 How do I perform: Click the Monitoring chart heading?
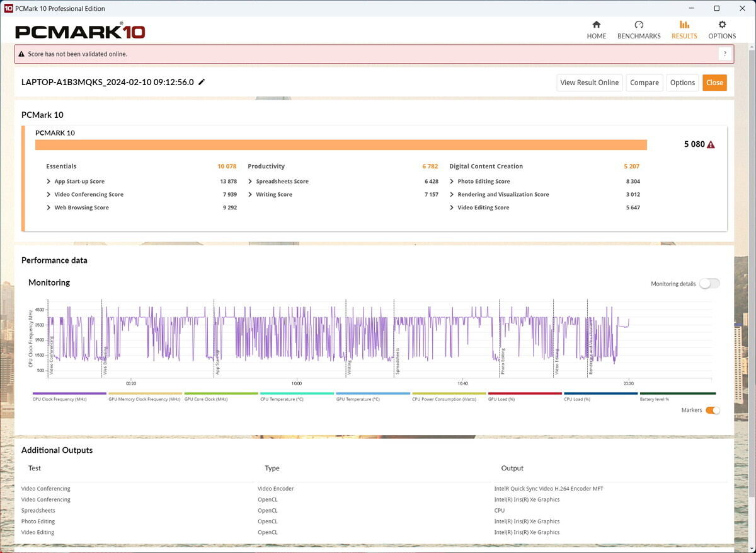click(49, 282)
